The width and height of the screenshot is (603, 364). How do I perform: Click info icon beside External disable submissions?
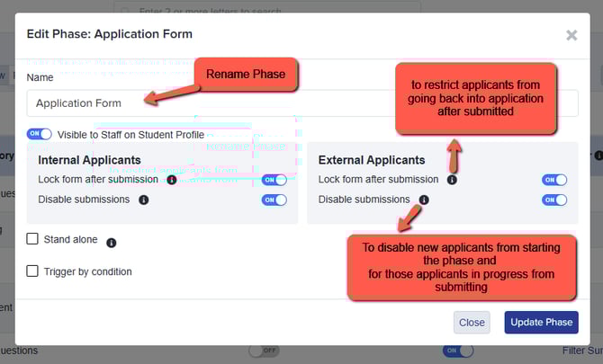tap(424, 200)
